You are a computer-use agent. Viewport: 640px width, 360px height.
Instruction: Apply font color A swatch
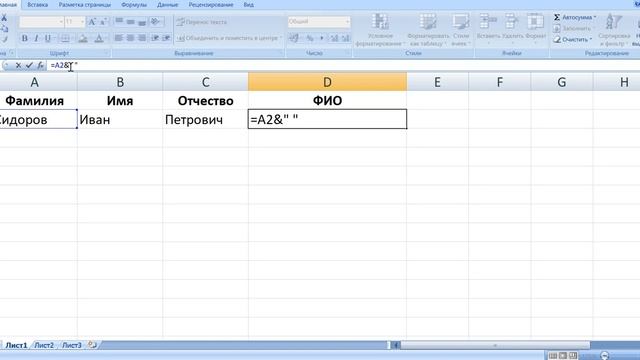99,38
